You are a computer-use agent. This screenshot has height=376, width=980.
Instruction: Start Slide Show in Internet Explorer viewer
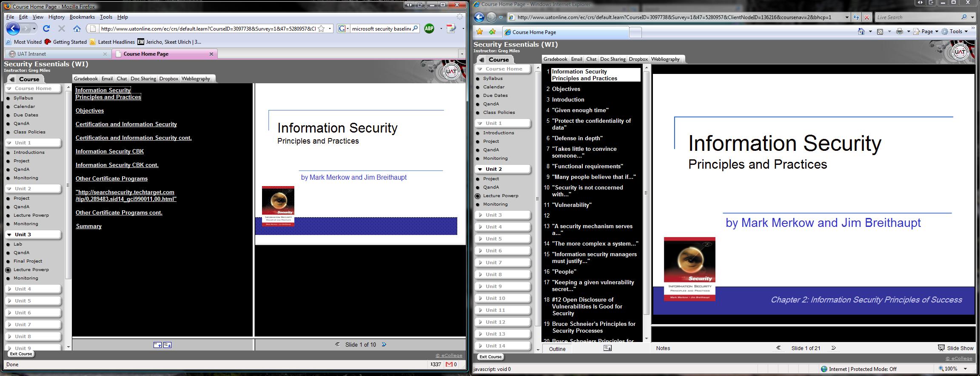pyautogui.click(x=956, y=348)
